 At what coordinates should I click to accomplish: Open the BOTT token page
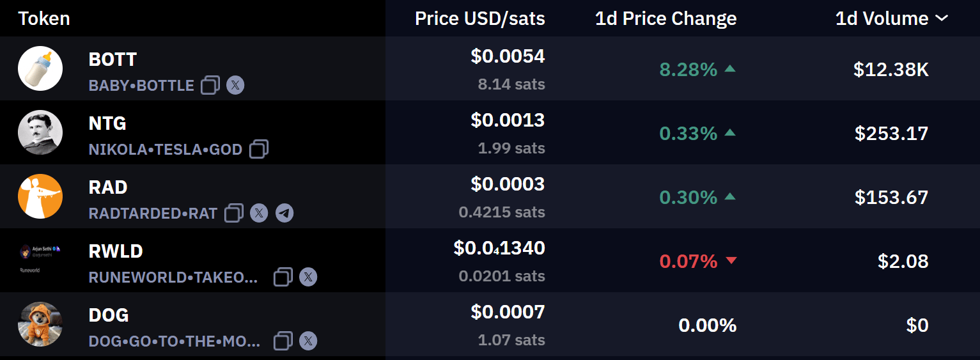(x=113, y=59)
